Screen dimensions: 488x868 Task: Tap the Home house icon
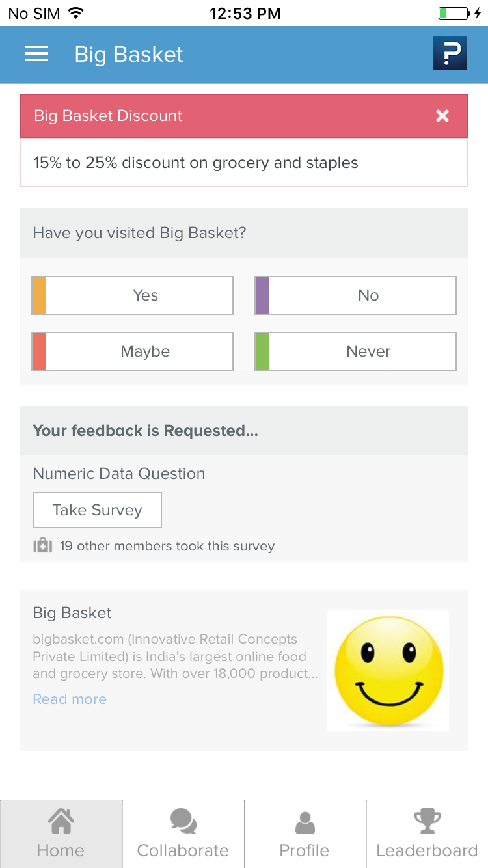click(61, 821)
